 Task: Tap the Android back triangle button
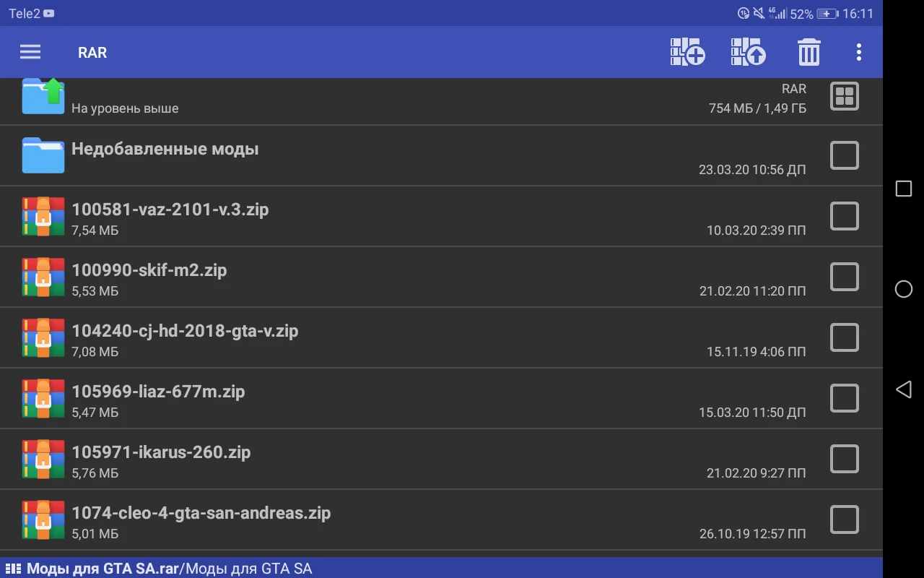903,389
